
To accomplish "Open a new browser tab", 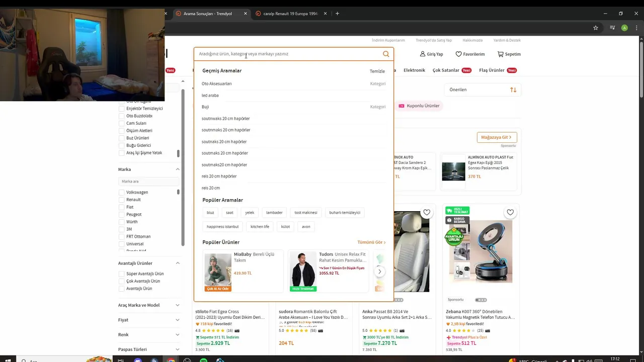I will pos(337,14).
